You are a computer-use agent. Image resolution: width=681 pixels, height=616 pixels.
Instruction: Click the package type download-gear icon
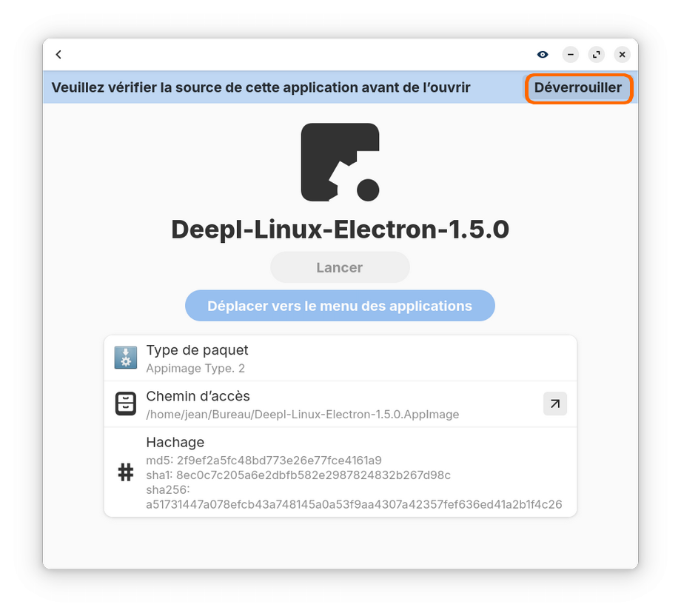pyautogui.click(x=126, y=358)
